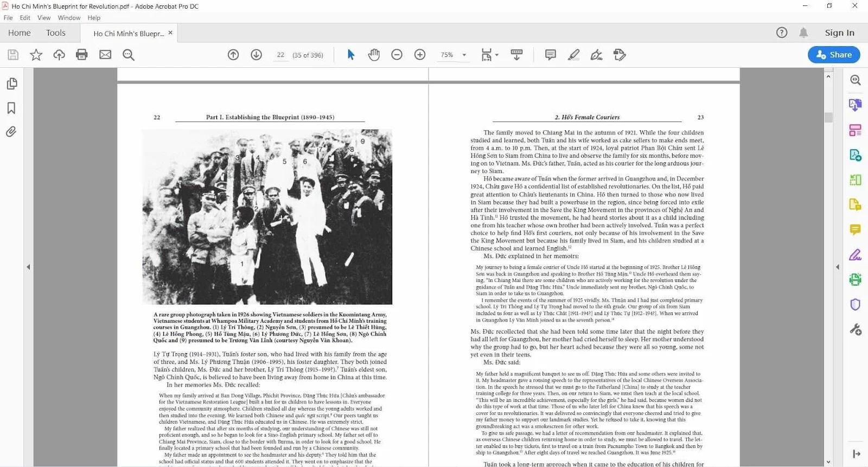This screenshot has height=467, width=868.
Task: Click the page number field showing 22
Action: pyautogui.click(x=280, y=55)
